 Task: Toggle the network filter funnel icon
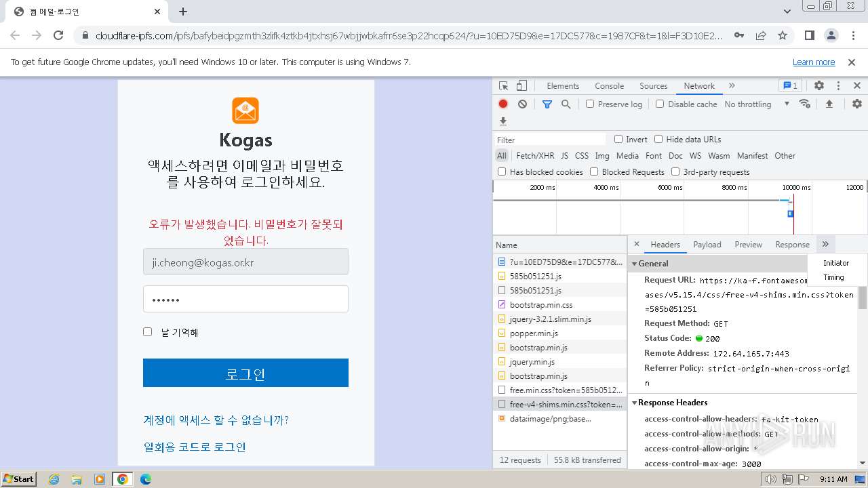pyautogui.click(x=547, y=104)
